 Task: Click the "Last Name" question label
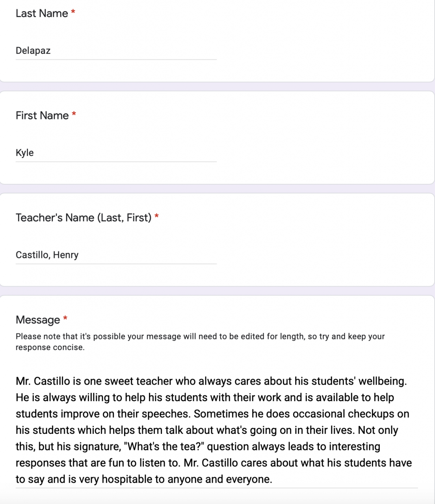pos(42,13)
